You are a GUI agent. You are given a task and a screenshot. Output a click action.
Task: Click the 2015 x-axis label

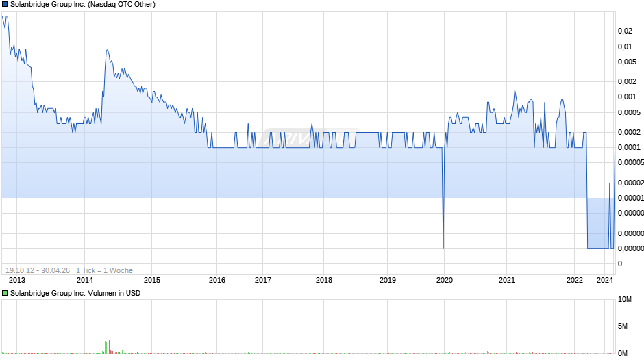point(152,280)
